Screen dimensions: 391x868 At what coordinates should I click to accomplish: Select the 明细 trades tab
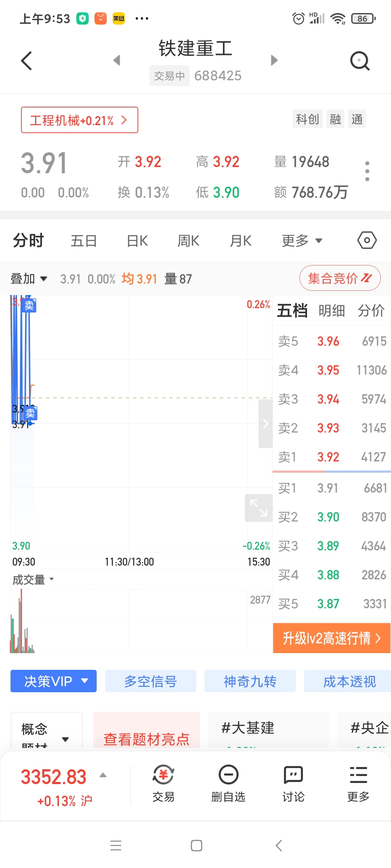coord(332,311)
